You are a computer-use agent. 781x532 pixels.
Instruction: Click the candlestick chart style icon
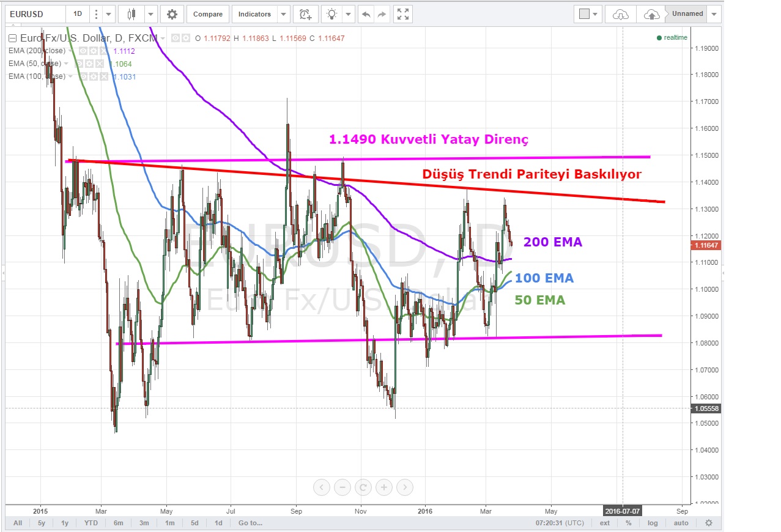point(131,14)
